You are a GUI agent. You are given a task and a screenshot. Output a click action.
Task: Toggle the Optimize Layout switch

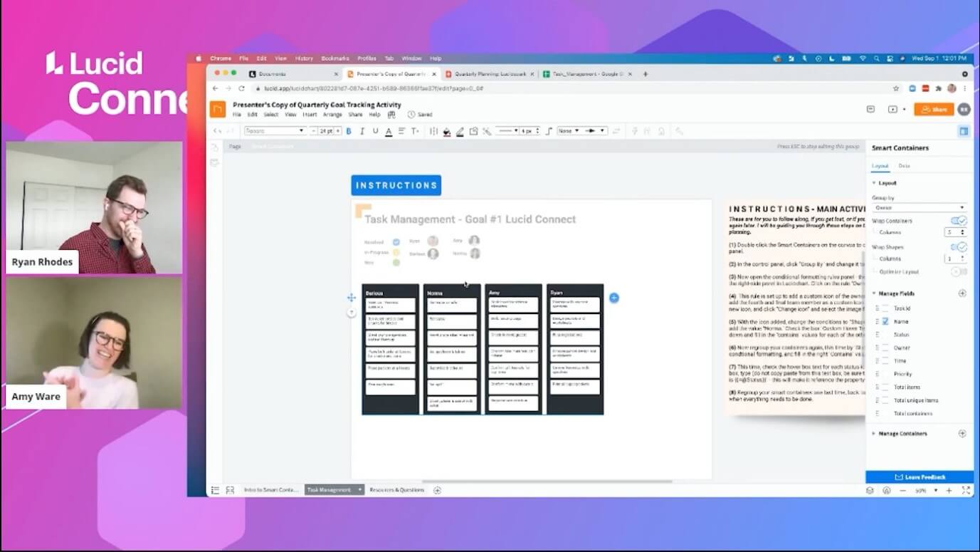959,271
